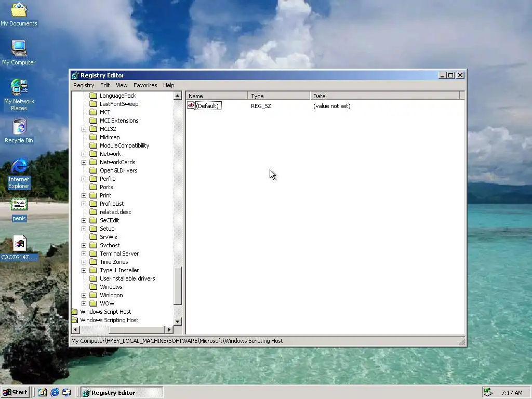The height and width of the screenshot is (399, 532).
Task: Select the Midimap folder icon
Action: tap(94, 137)
